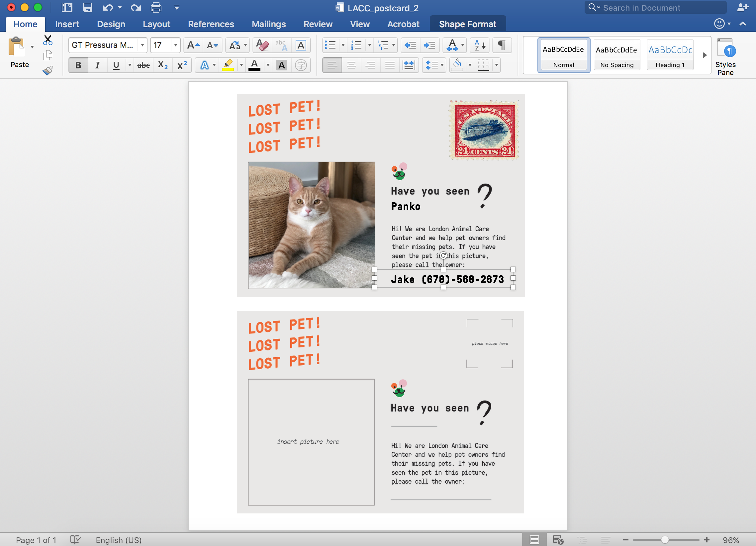Switch to Web Layout view in status bar
Viewport: 756px width, 546px height.
point(558,539)
